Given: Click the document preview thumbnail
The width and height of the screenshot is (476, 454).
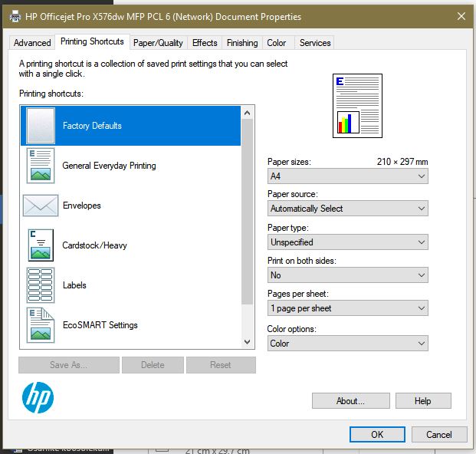Looking at the screenshot, I should [x=357, y=106].
